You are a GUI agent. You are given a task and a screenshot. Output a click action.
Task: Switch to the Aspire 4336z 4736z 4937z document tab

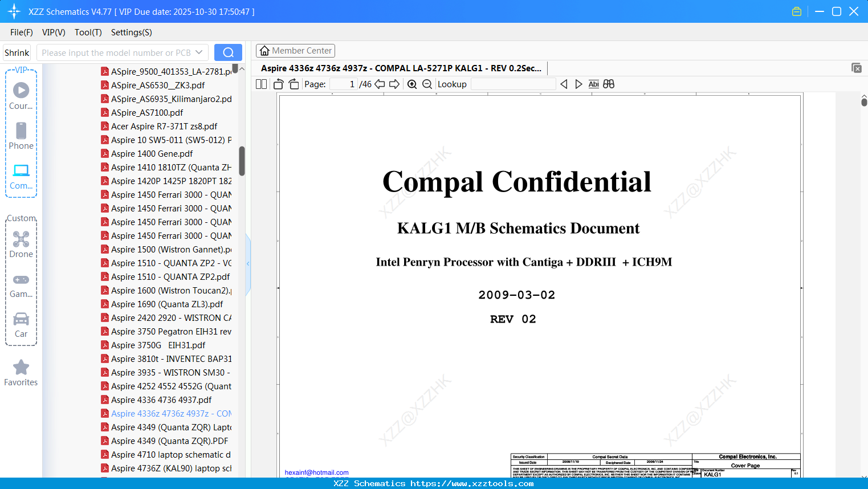pyautogui.click(x=401, y=68)
